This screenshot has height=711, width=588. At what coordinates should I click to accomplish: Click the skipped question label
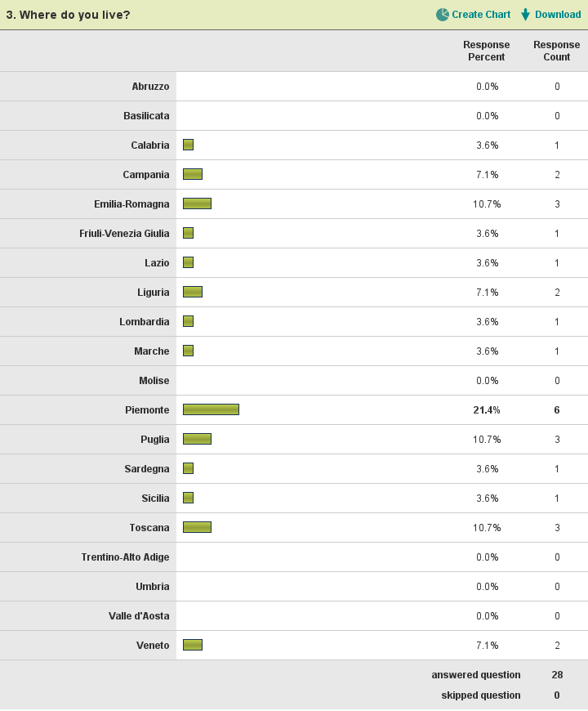pyautogui.click(x=481, y=695)
